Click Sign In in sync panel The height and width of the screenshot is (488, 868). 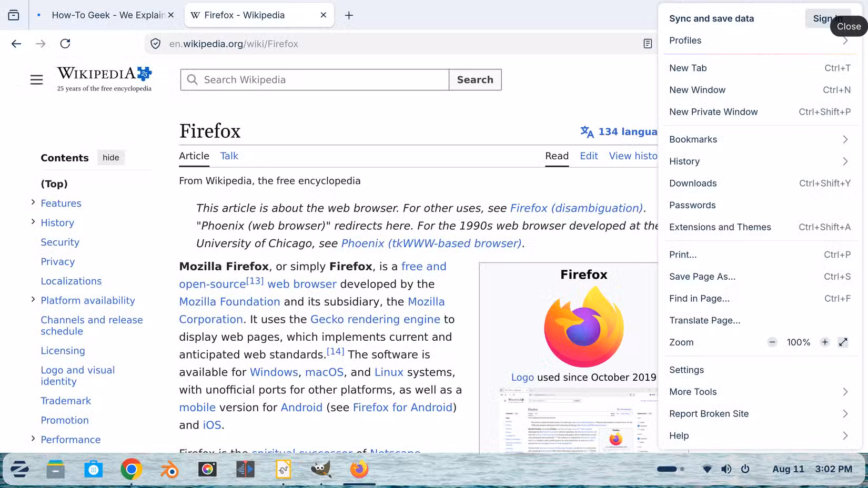click(827, 18)
